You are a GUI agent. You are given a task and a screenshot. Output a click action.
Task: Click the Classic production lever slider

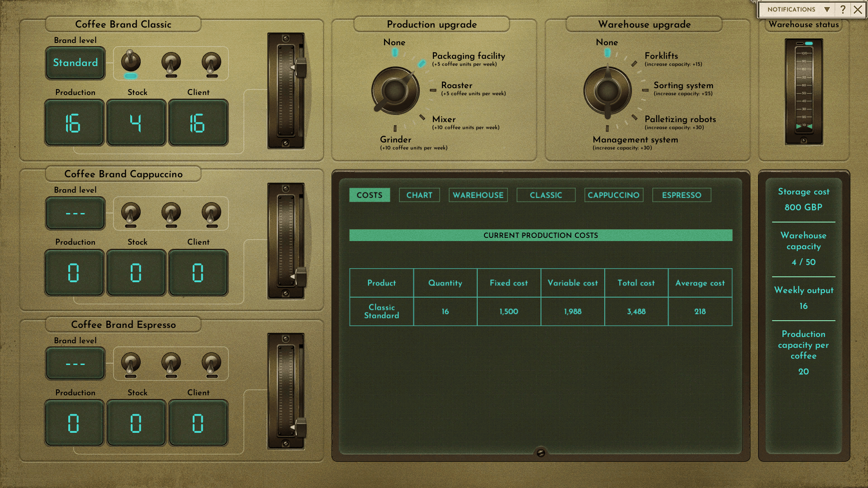pos(299,68)
